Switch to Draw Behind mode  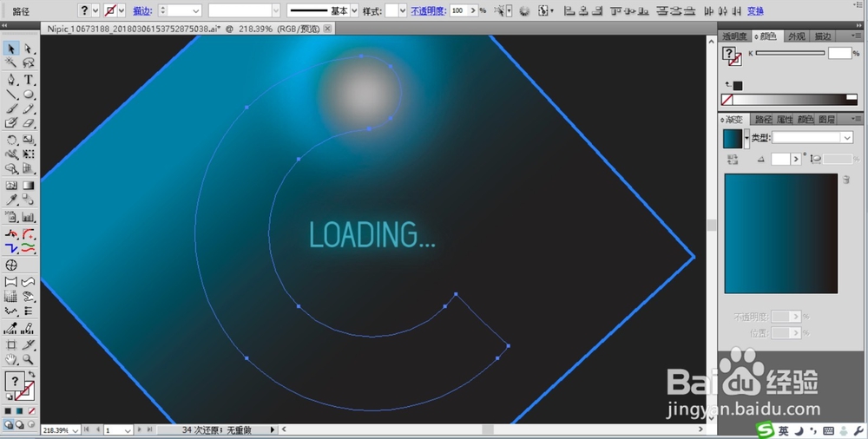tap(19, 424)
